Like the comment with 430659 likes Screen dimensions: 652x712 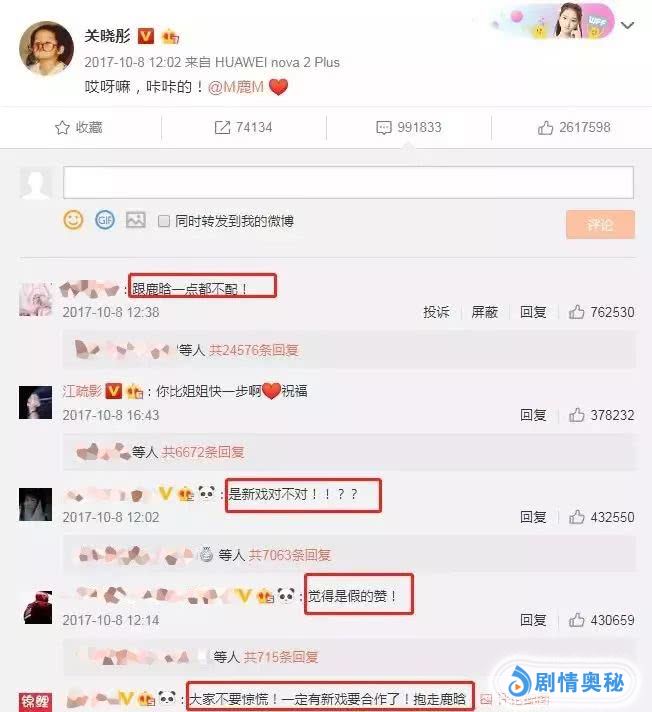[602, 620]
